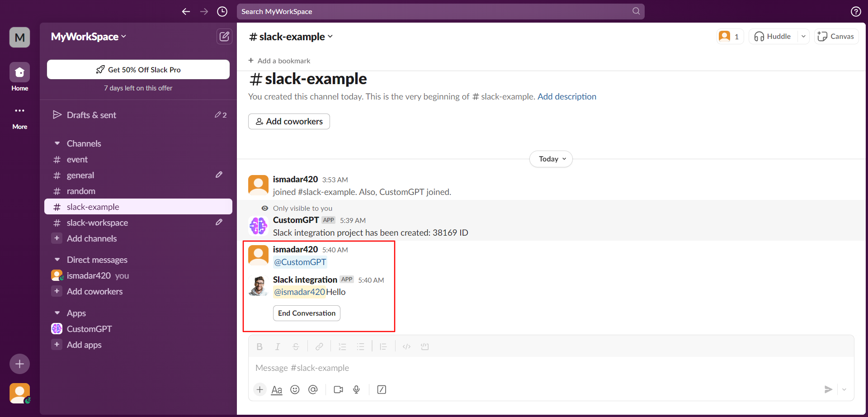Collapse the Direct messages section
868x417 pixels.
pos(57,260)
